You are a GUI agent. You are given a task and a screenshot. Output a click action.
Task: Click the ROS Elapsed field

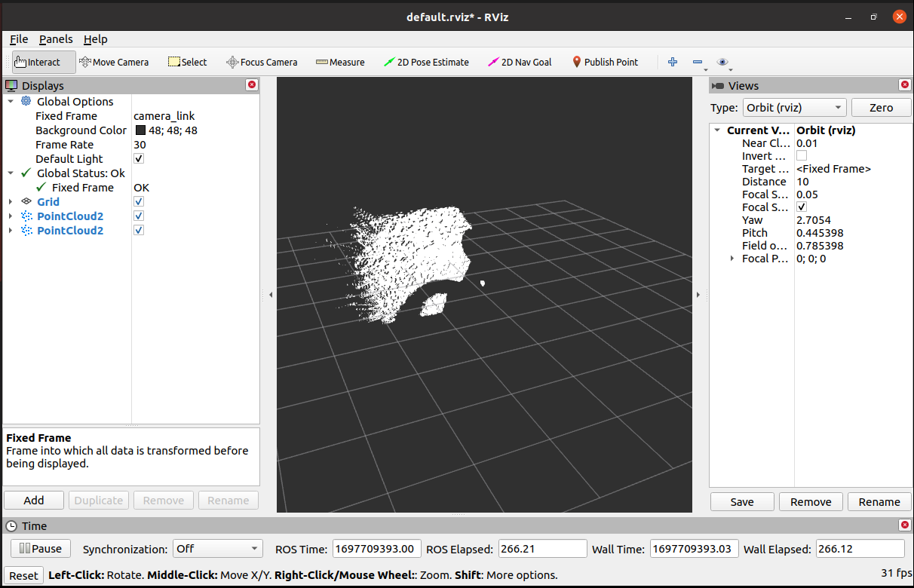tap(542, 549)
